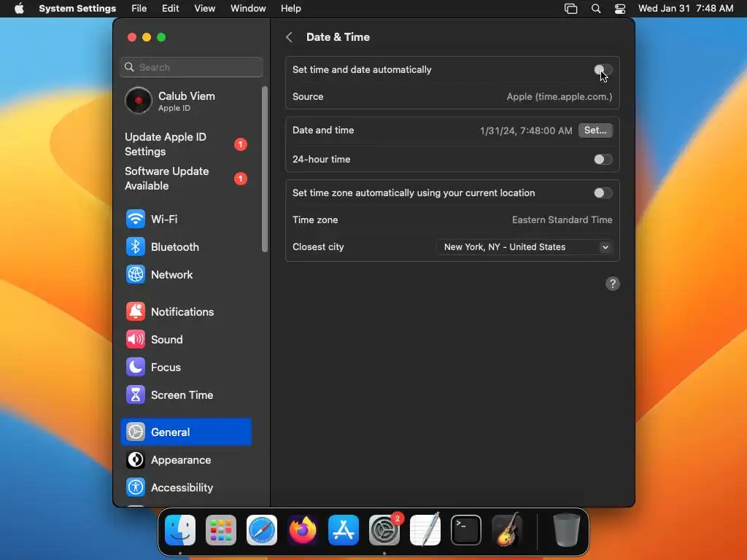Open Control Center in menu bar
This screenshot has width=747, height=560.
coord(620,9)
